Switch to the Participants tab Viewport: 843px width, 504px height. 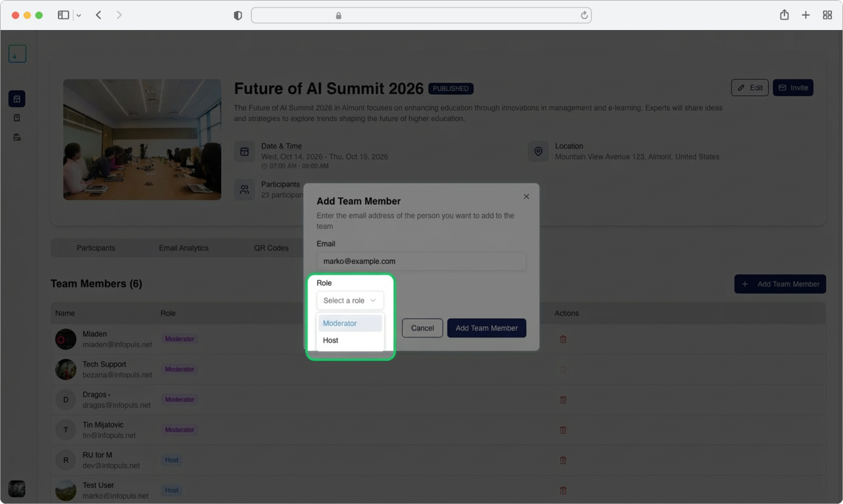click(96, 248)
